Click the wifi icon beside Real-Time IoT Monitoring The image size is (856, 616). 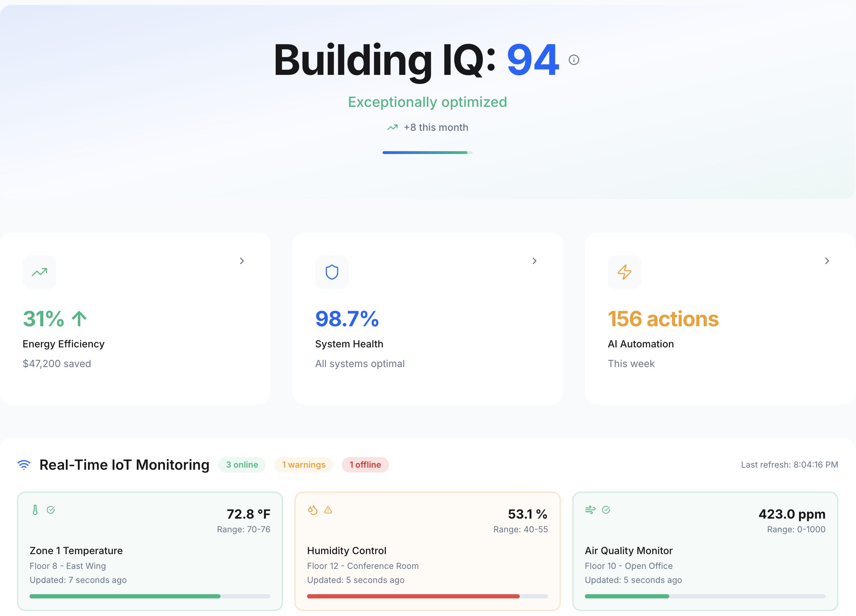coord(24,465)
